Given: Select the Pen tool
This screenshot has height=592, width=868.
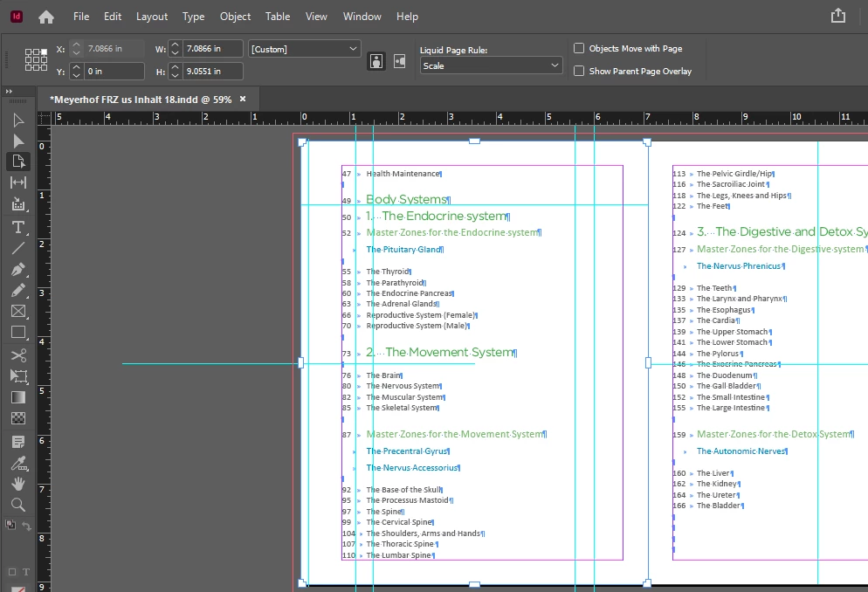Looking at the screenshot, I should pos(18,270).
